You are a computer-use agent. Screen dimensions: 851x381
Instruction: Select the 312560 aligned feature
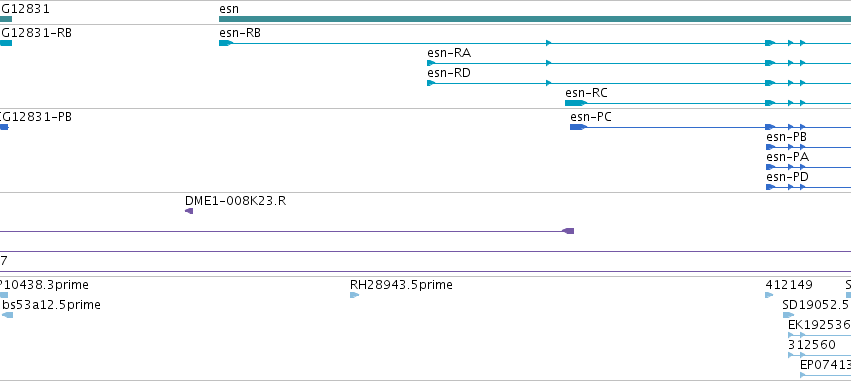820,355
